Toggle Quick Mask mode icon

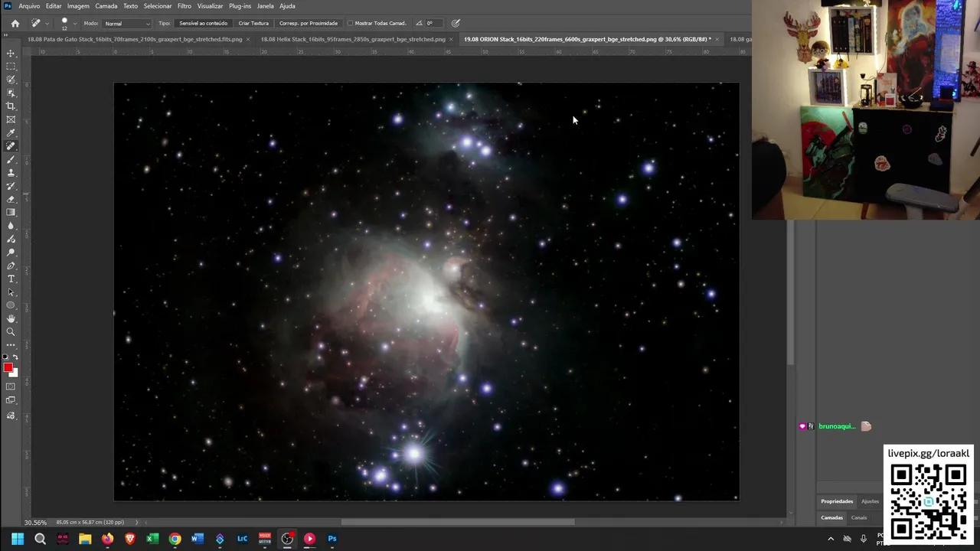[x=11, y=386]
